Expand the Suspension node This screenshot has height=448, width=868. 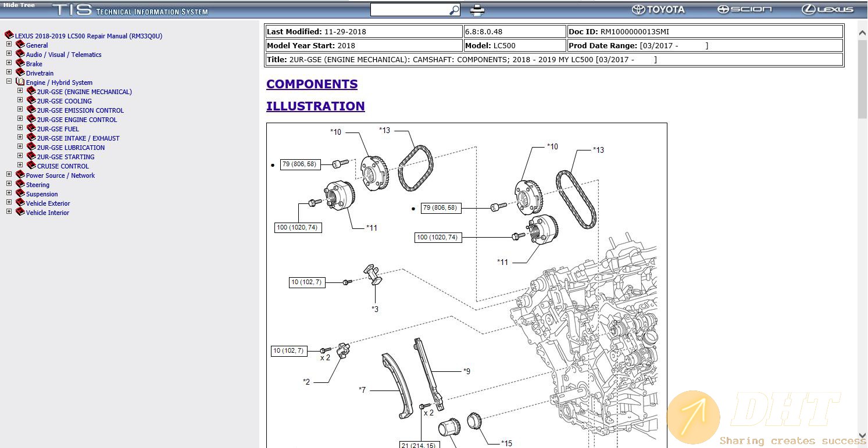[x=9, y=193]
